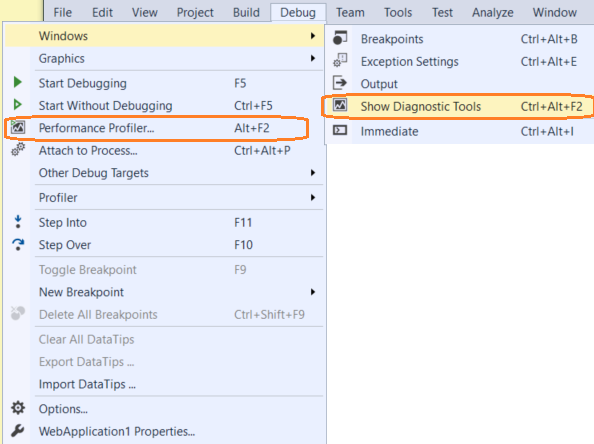The width and height of the screenshot is (594, 444).
Task: Click the Options gear icon
Action: tap(18, 408)
